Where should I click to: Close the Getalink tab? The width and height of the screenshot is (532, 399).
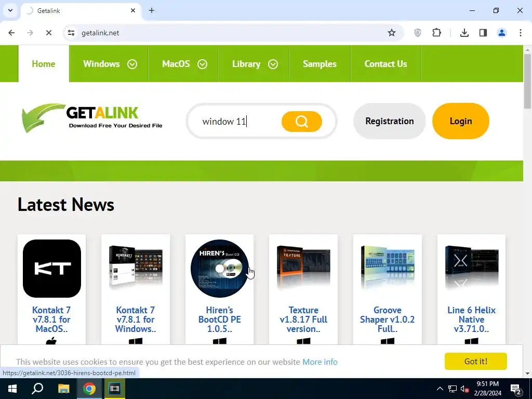click(x=133, y=10)
